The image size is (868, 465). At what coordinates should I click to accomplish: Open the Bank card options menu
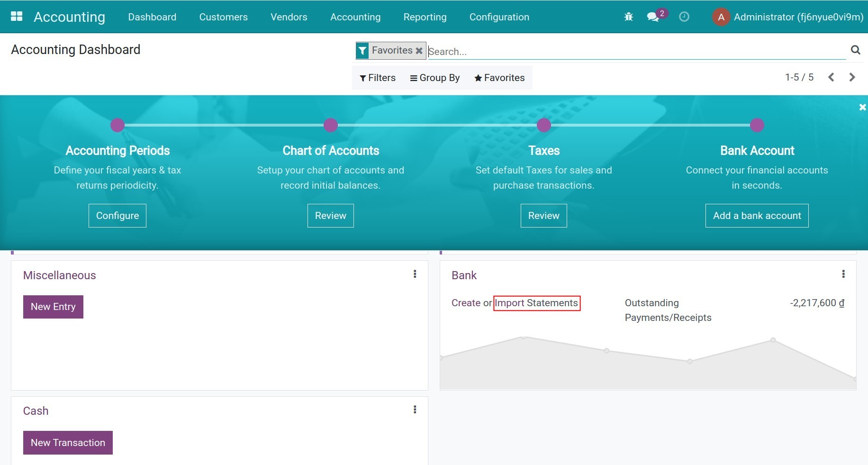point(843,274)
